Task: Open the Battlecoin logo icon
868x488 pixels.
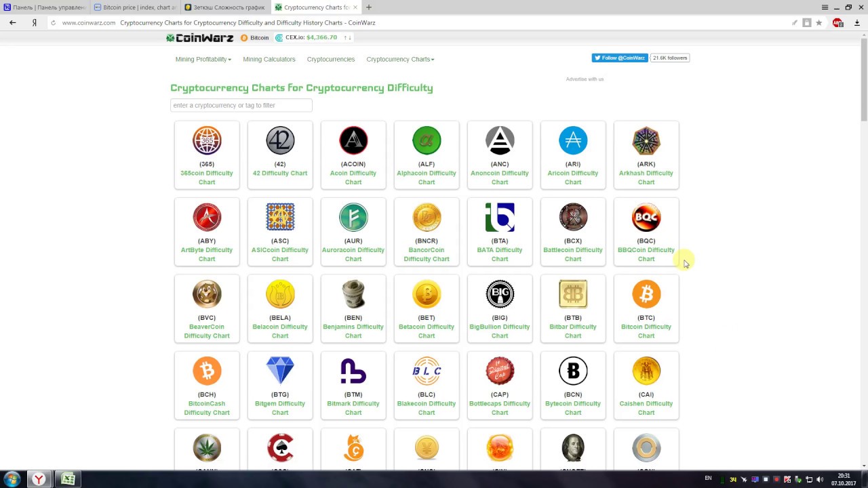Action: click(573, 218)
